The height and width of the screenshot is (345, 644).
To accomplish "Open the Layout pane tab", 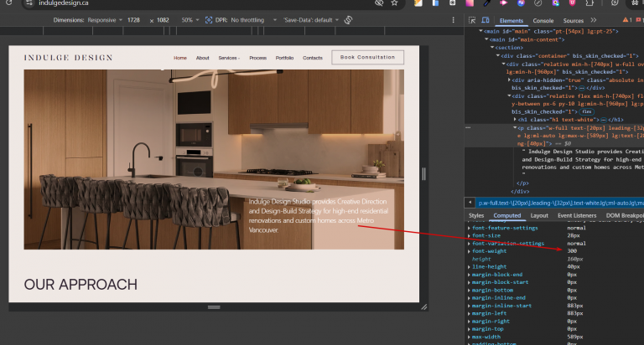I will tap(539, 215).
